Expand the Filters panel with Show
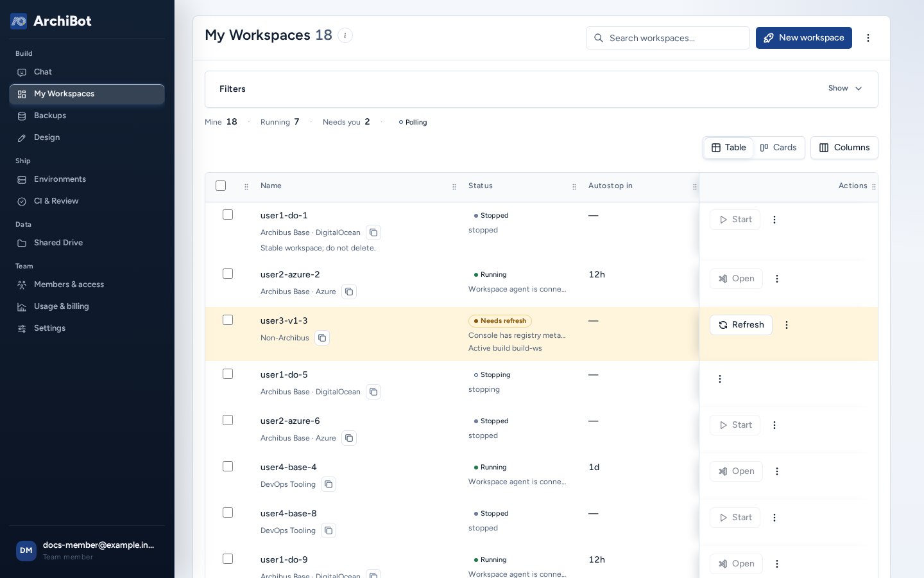Viewport: 924px width, 578px height. 845,89
